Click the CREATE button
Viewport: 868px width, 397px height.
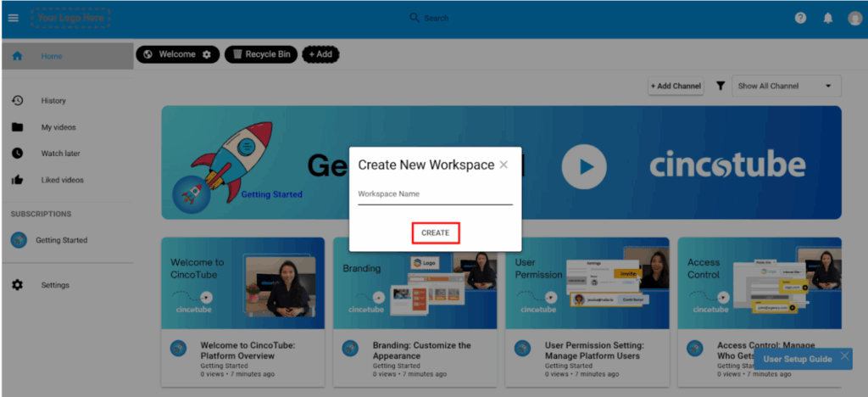[x=435, y=232]
